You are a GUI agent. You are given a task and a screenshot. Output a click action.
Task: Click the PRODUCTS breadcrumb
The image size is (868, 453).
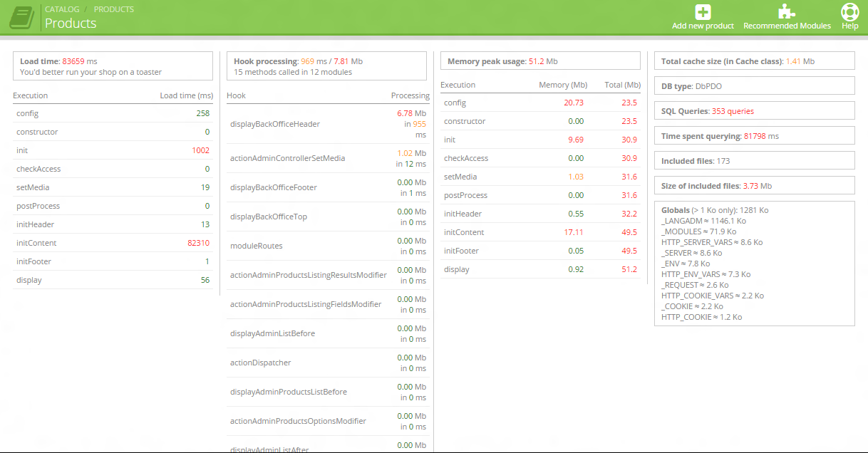[114, 9]
